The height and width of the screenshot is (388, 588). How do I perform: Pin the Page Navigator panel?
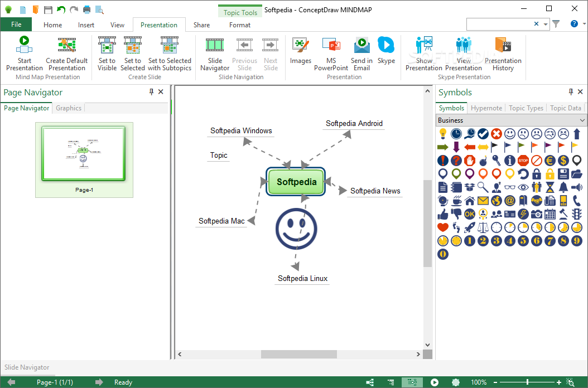click(151, 92)
